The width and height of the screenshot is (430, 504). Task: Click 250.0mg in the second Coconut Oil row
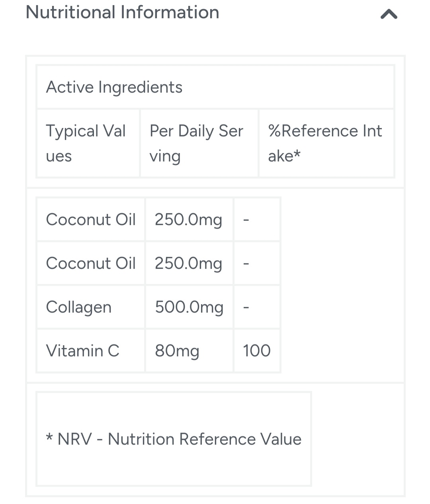pos(188,263)
